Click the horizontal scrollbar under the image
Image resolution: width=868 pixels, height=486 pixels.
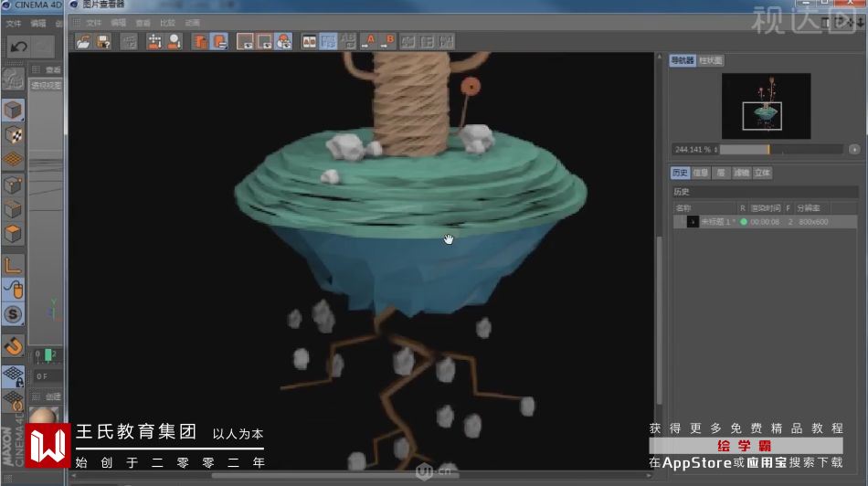pos(335,475)
